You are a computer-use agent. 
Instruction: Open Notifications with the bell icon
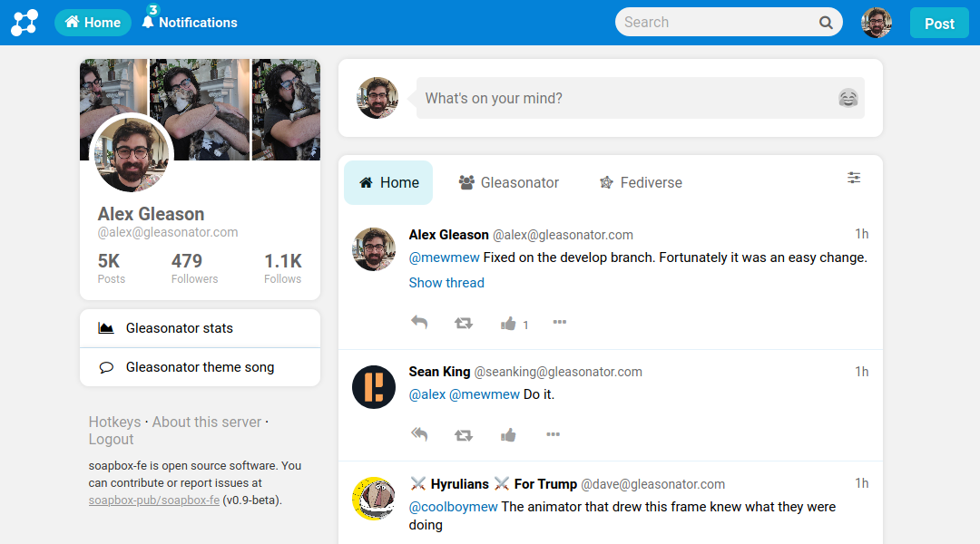click(x=190, y=23)
